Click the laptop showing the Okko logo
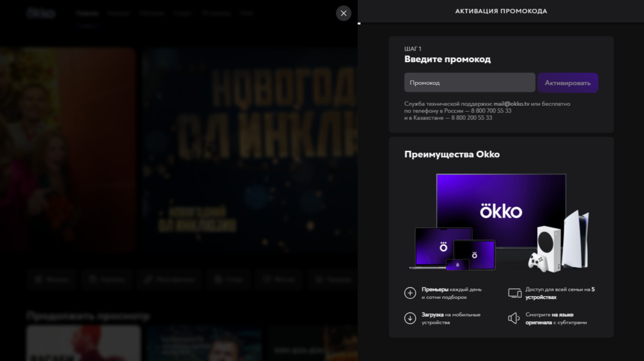The image size is (644, 361). (x=443, y=247)
